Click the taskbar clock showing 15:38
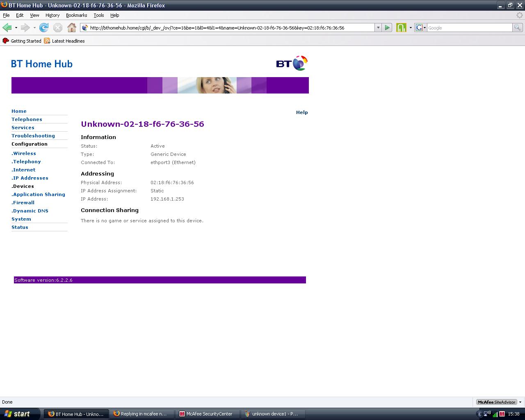Screen dimensions: 525x420 514,414
